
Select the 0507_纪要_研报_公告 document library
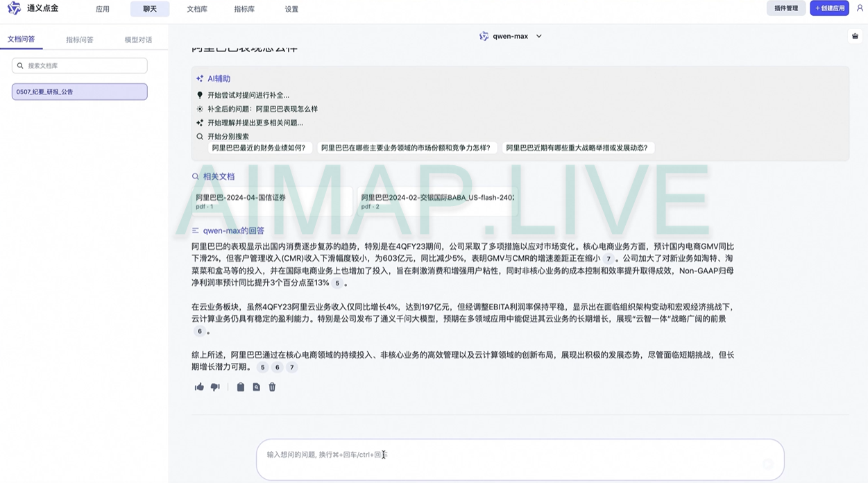click(79, 92)
